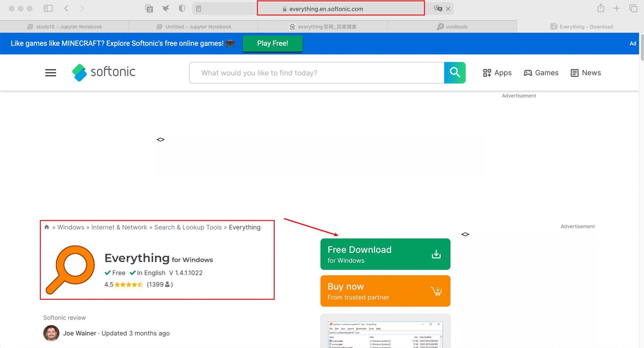Open the privacy shield icon

(x=182, y=9)
